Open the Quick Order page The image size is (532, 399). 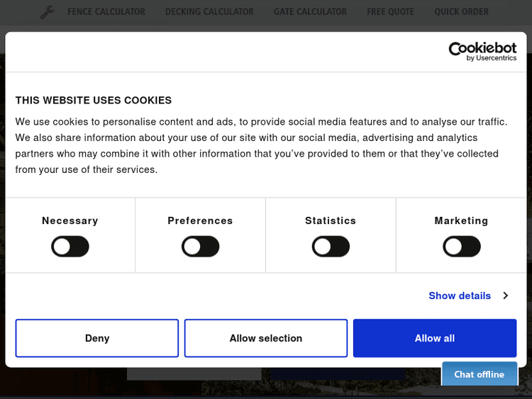(x=461, y=12)
